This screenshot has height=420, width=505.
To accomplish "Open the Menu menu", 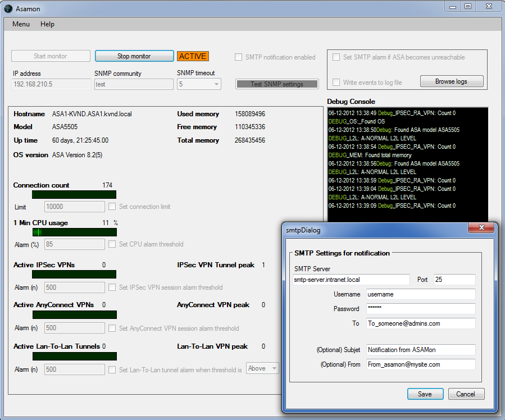I will (x=21, y=24).
